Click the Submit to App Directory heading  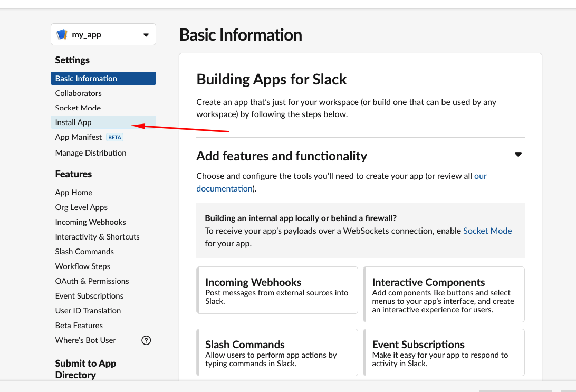(85, 369)
